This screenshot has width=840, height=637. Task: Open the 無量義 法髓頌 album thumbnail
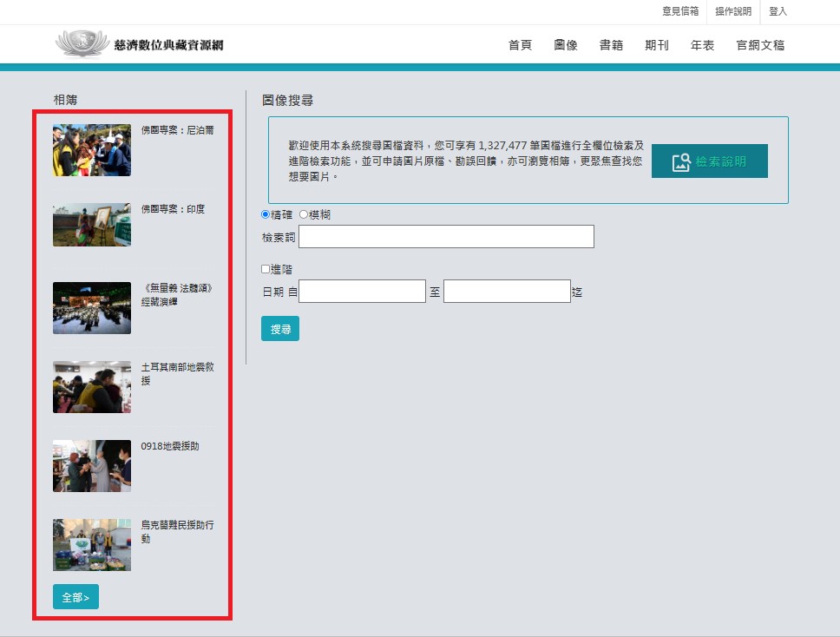92,308
